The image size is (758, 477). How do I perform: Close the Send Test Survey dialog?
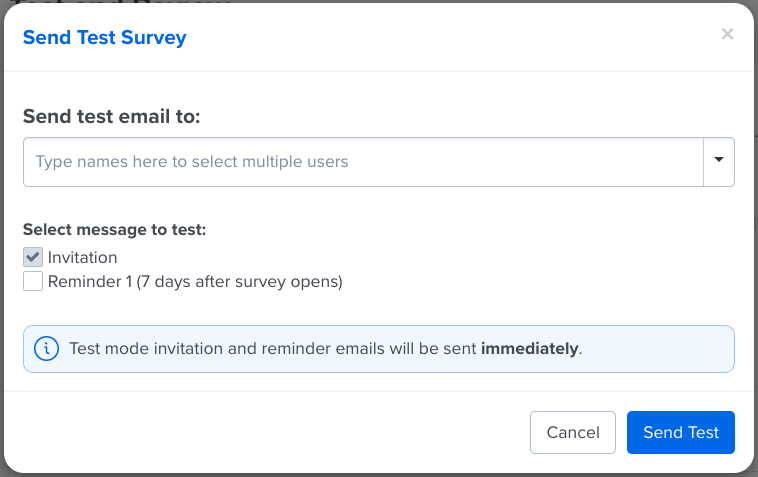pos(727,34)
